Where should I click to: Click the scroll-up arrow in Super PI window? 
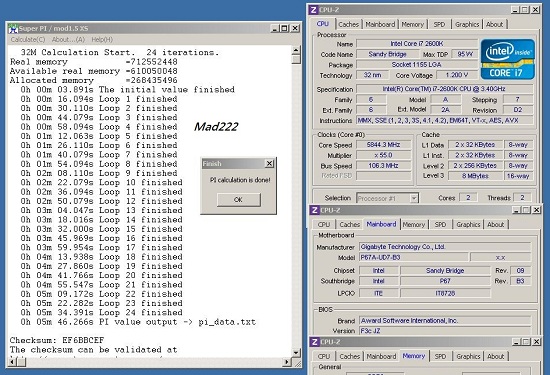296,50
